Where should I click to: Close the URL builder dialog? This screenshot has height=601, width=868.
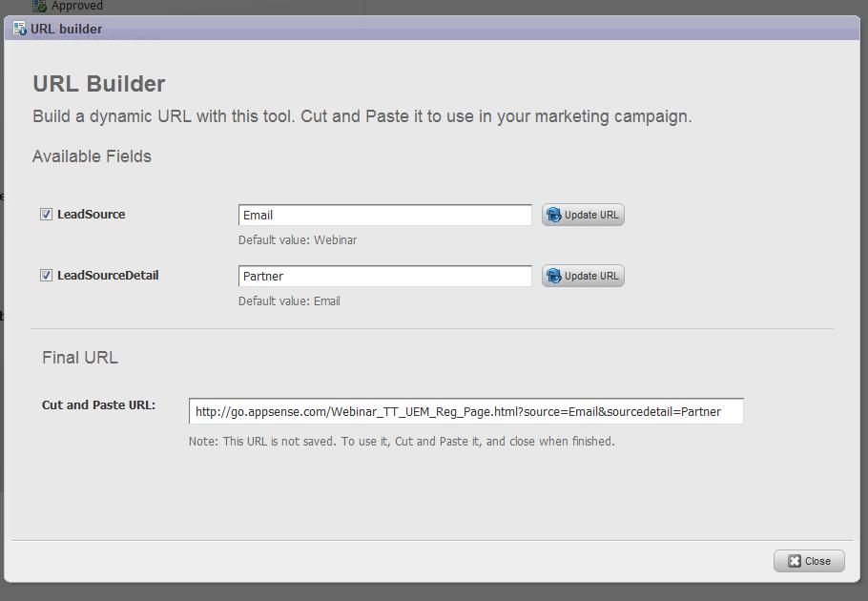(x=809, y=561)
